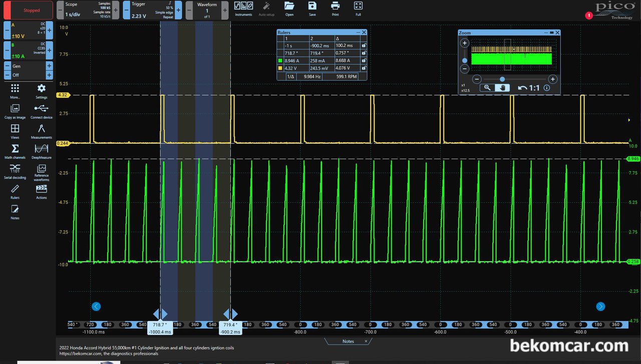Open the Actions tool
This screenshot has width=641, height=364.
click(x=42, y=191)
